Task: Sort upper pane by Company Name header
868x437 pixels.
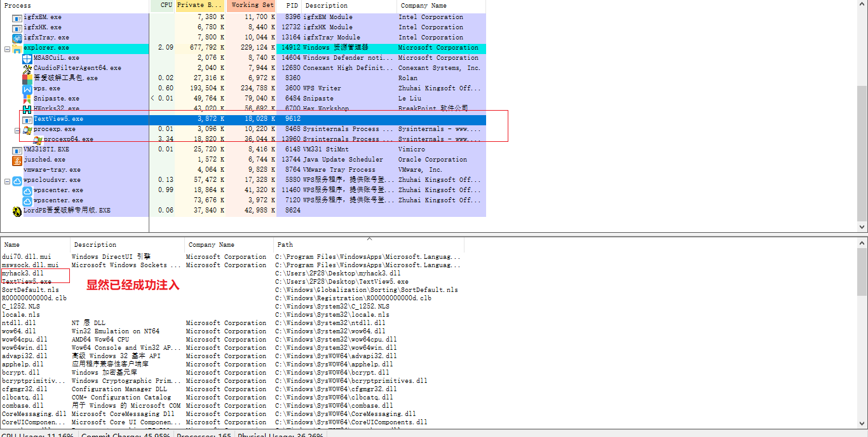Action: 441,5
